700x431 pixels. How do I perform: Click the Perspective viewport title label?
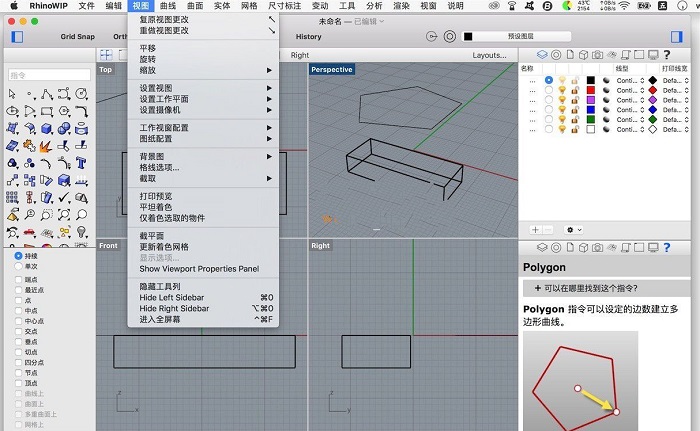coord(332,69)
